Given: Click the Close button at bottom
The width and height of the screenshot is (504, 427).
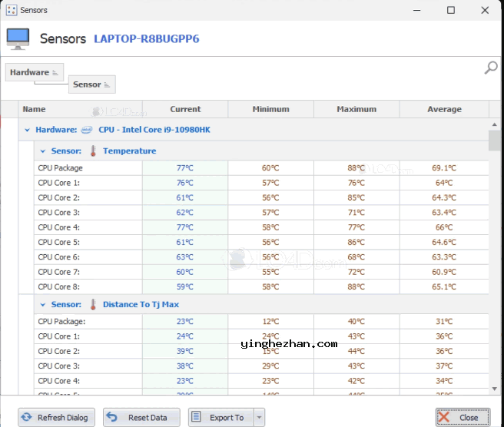Looking at the screenshot, I should click(x=463, y=417).
